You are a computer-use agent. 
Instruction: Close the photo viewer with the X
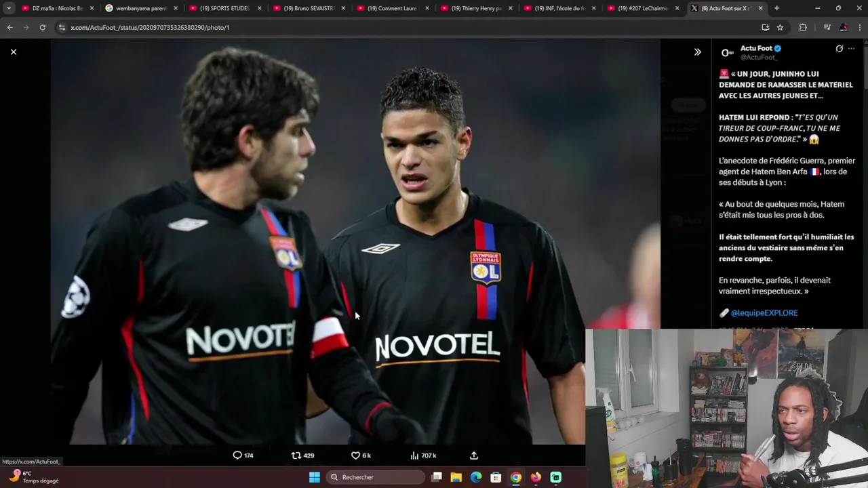click(13, 52)
